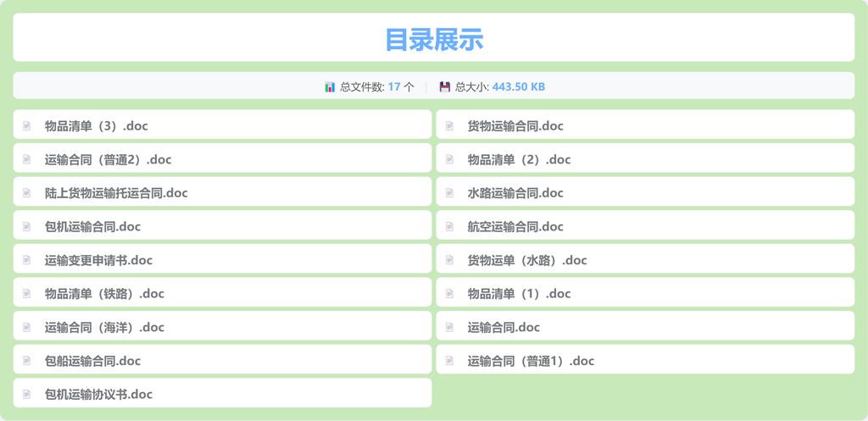Click document icon beside 包机运输合同.doc
The height and width of the screenshot is (421, 868).
[x=26, y=227]
